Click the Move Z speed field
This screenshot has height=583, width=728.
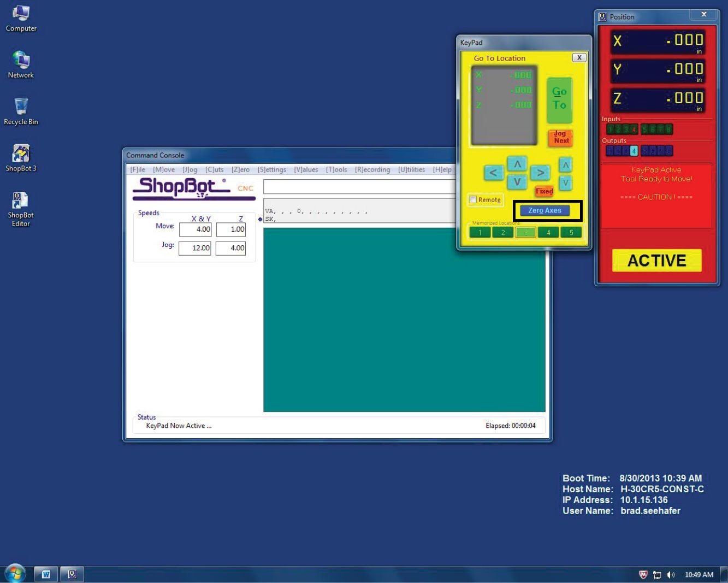tap(230, 229)
